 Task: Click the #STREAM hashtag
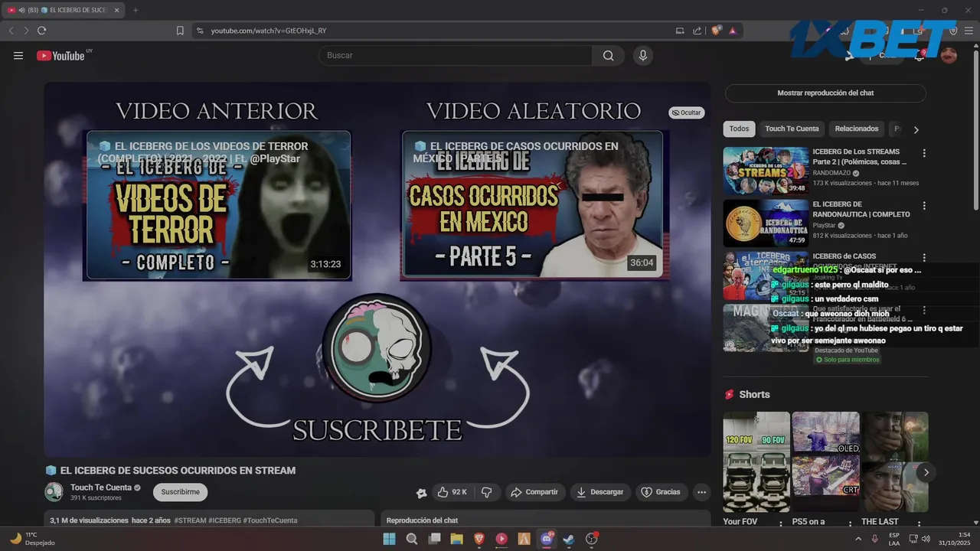pyautogui.click(x=190, y=520)
